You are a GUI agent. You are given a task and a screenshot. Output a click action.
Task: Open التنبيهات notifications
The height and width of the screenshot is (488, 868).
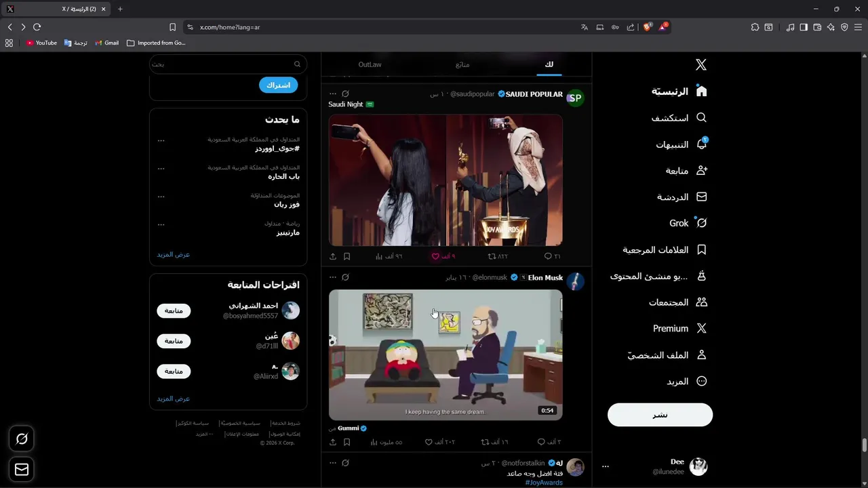682,144
